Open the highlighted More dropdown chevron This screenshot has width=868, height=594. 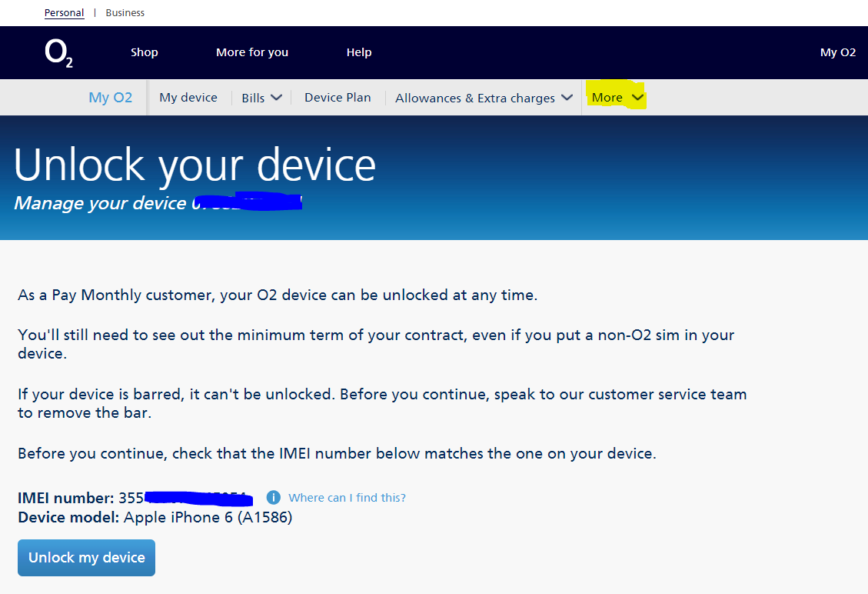[x=637, y=98]
